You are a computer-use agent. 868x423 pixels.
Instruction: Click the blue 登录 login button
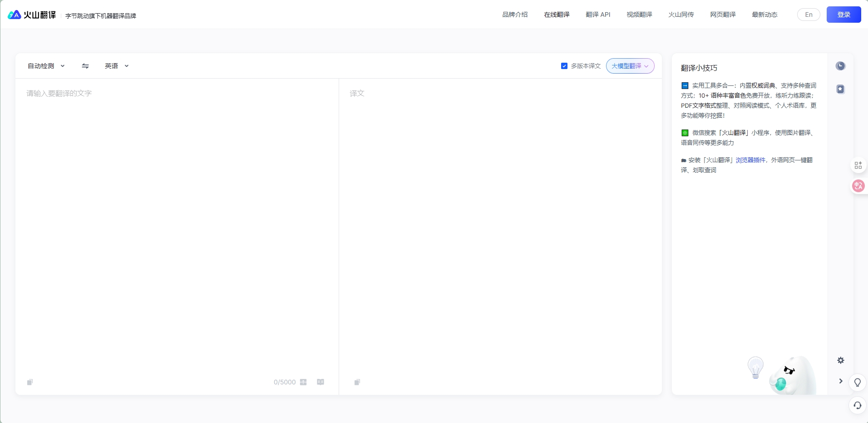[843, 15]
